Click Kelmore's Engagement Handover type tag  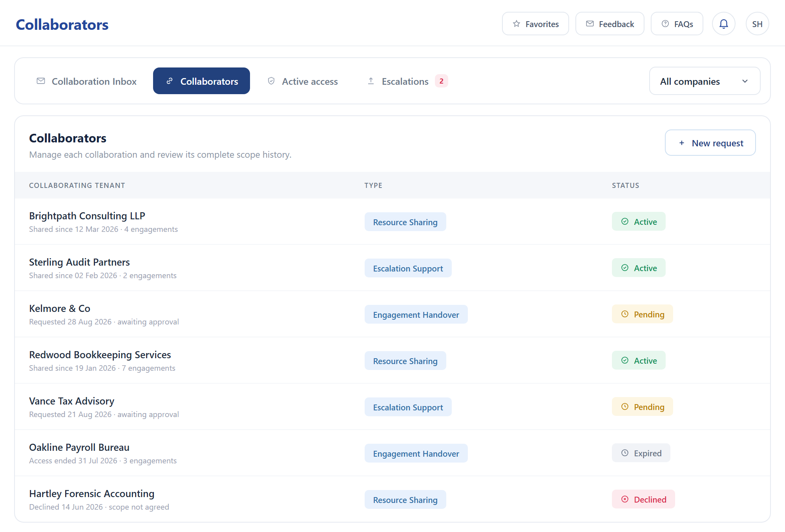pos(416,315)
